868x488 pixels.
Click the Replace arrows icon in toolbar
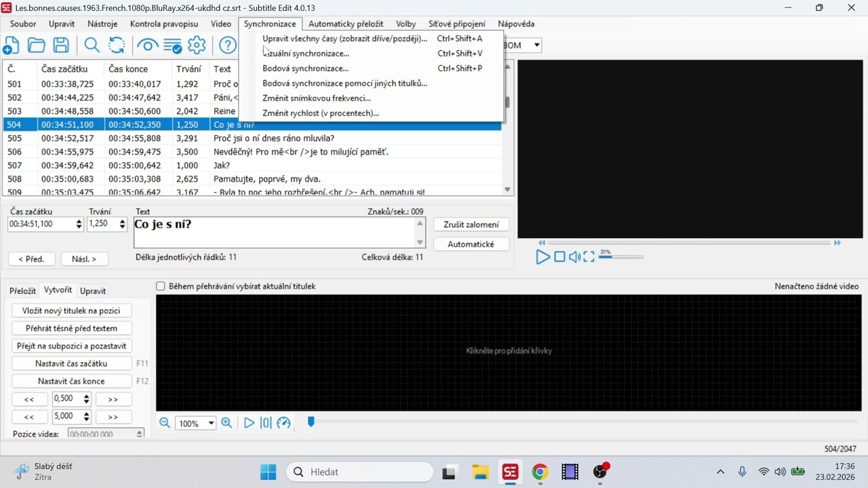coord(117,45)
